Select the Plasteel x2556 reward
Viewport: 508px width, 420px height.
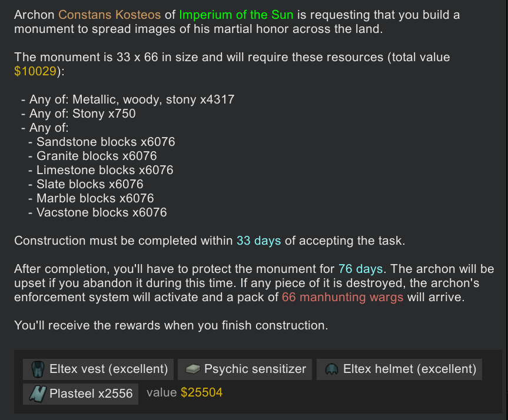[x=80, y=394]
